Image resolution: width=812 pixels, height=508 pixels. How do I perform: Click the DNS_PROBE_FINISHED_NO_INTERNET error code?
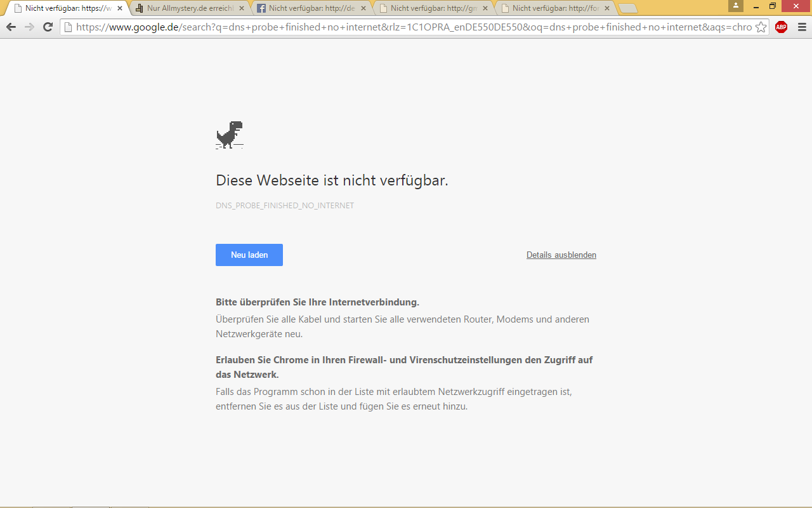click(x=285, y=206)
